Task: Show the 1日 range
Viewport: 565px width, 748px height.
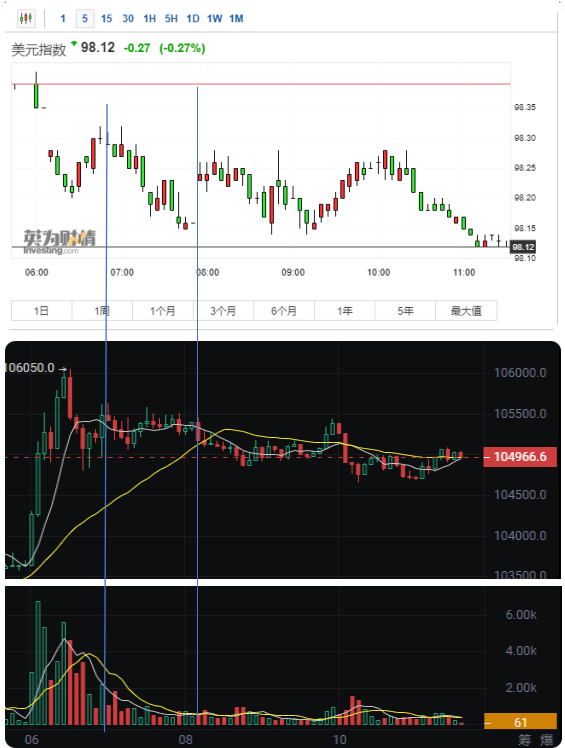Action: click(x=42, y=311)
